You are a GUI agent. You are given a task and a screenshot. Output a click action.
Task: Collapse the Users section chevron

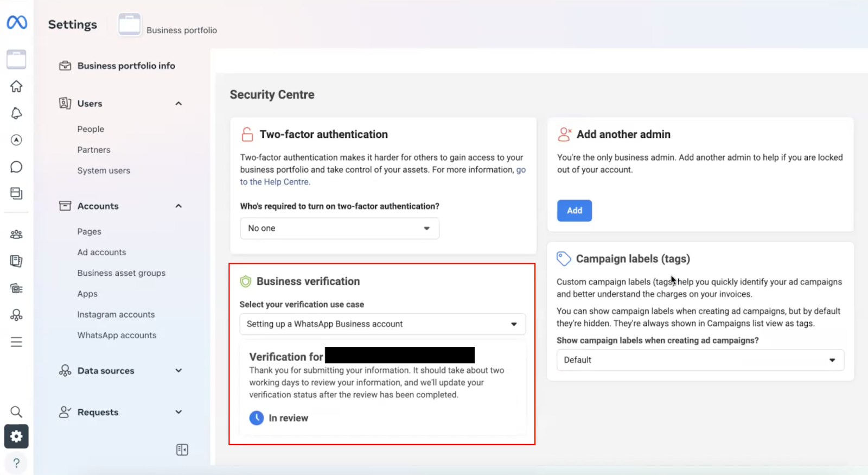pos(178,104)
